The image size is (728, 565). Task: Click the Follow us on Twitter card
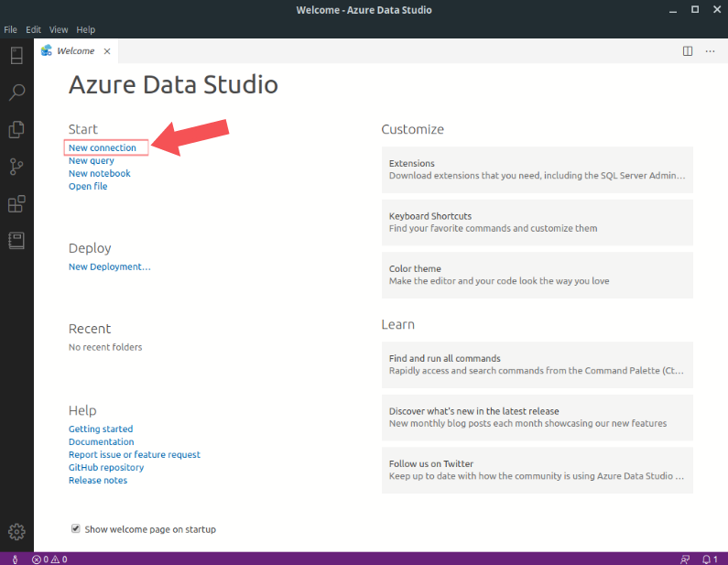[538, 470]
